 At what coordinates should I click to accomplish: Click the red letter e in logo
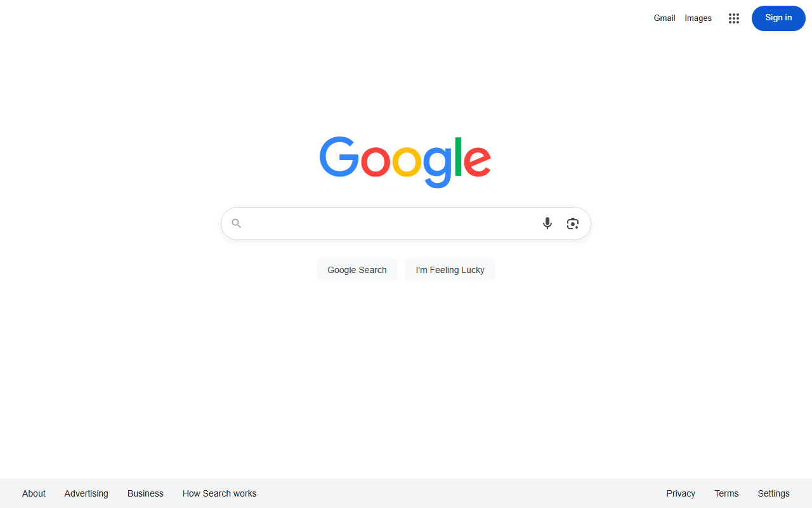tap(477, 161)
